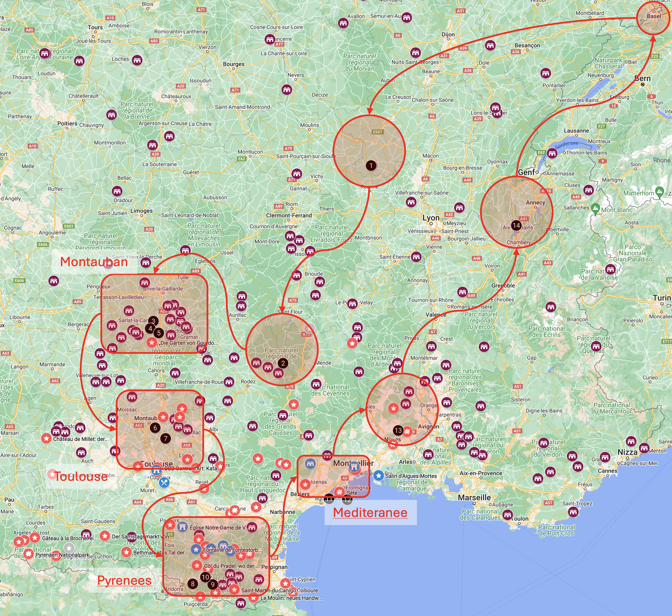Click the Basel circle region
The height and width of the screenshot is (616, 672).
(x=654, y=17)
